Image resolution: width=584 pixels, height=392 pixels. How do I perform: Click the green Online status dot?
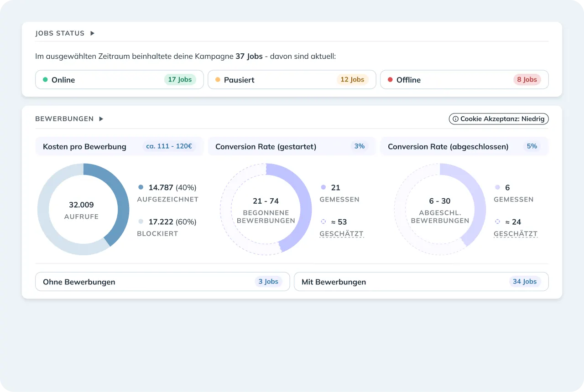click(x=45, y=80)
